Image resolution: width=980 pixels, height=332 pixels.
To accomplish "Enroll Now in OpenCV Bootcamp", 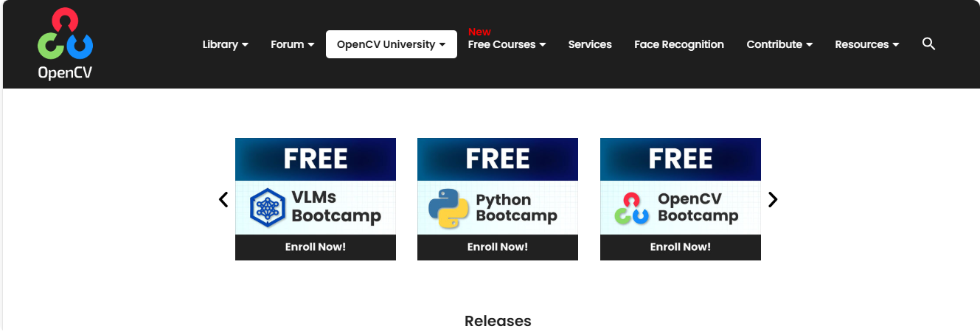I will point(681,247).
